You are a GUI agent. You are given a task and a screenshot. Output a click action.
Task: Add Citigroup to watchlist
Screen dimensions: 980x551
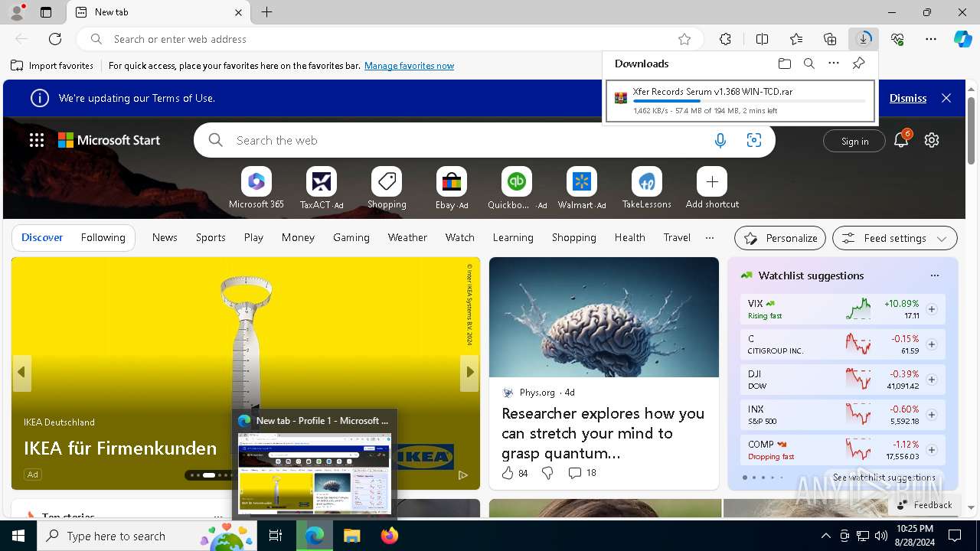[x=931, y=344]
